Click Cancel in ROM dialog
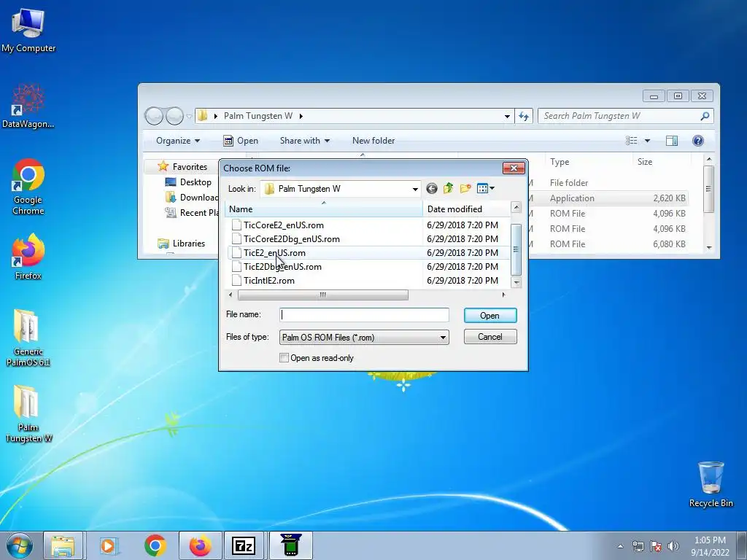747x560 pixels. [x=490, y=337]
